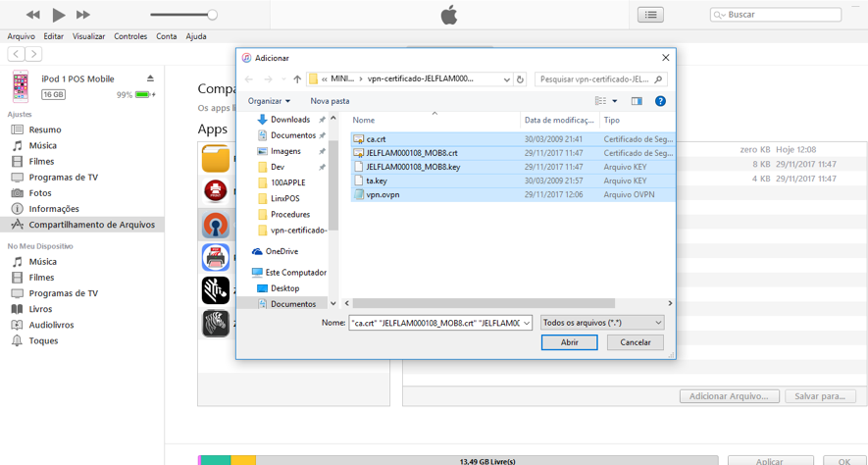Open the Nome filename combo dropdown

[x=527, y=323]
